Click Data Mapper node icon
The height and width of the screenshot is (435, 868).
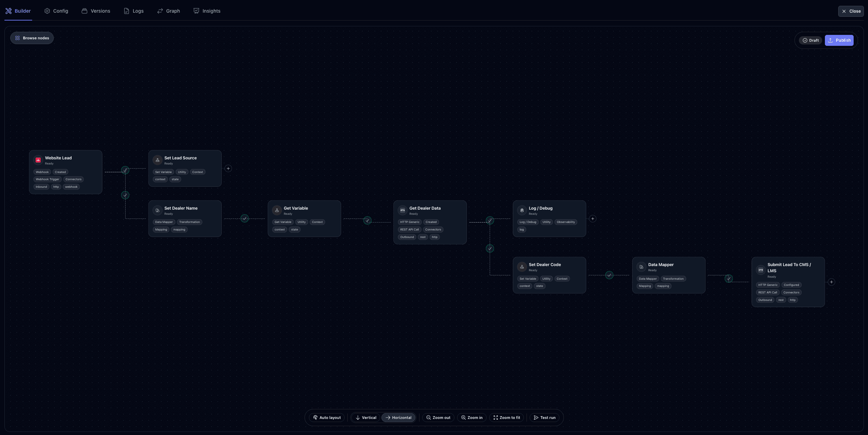pos(641,267)
